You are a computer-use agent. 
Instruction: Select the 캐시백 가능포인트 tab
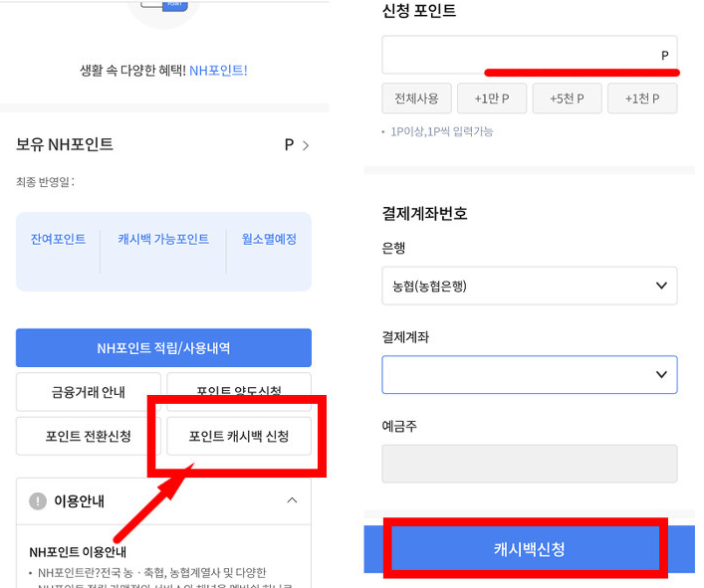[163, 239]
